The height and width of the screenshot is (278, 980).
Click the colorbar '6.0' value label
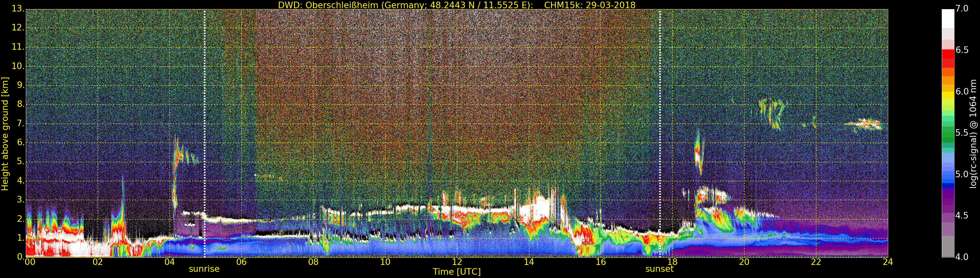pyautogui.click(x=962, y=91)
